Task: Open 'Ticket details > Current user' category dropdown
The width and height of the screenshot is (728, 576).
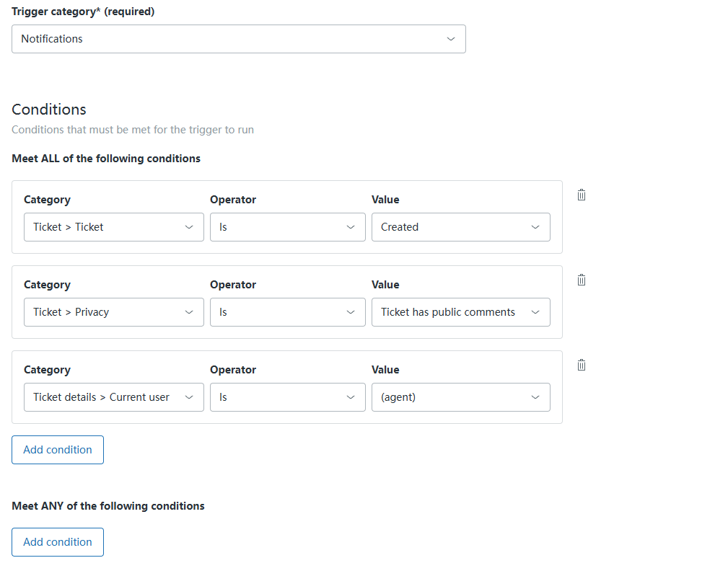Action: point(113,397)
